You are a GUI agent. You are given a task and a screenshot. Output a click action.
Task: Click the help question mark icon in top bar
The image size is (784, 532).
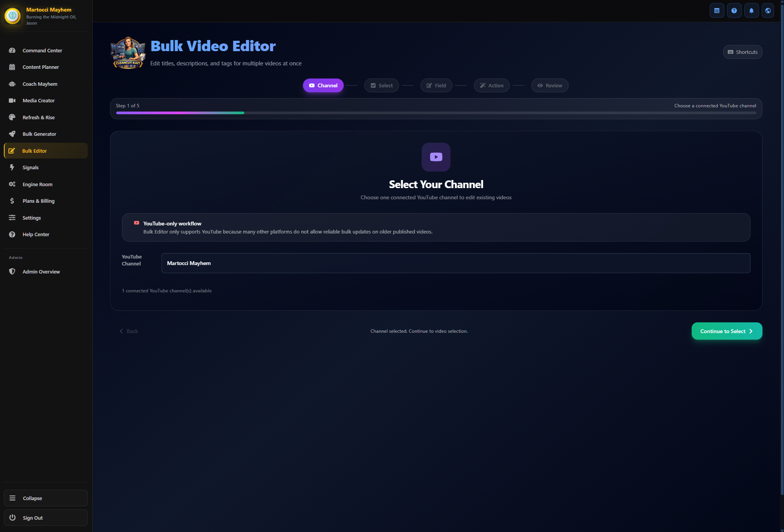tap(734, 11)
